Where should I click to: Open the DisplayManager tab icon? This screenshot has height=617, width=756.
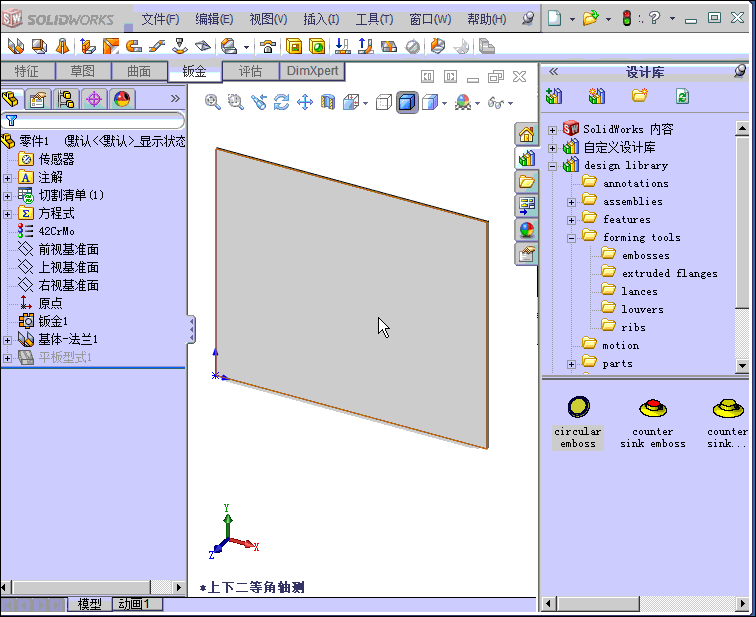coord(122,99)
